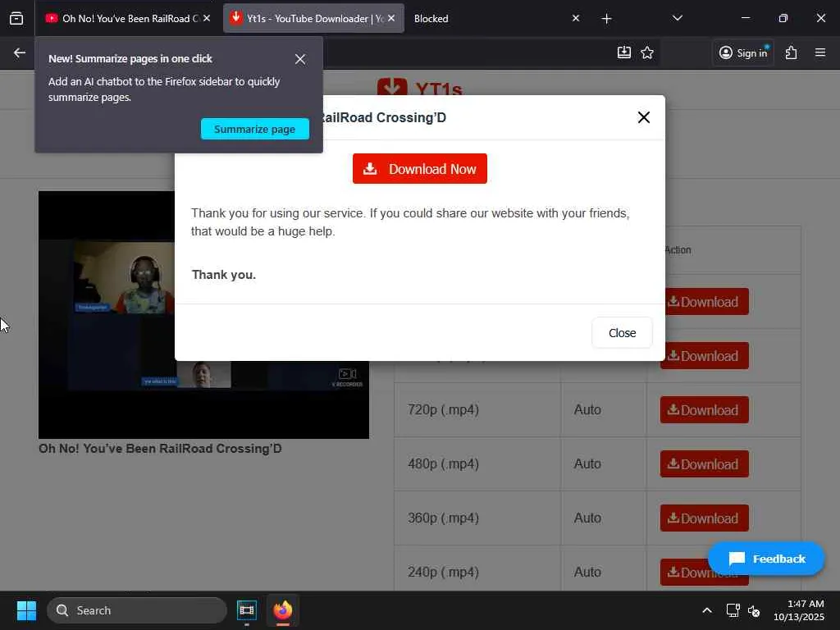This screenshot has width=840, height=630.
Task: Bookmark this page with the star icon
Action: [646, 52]
